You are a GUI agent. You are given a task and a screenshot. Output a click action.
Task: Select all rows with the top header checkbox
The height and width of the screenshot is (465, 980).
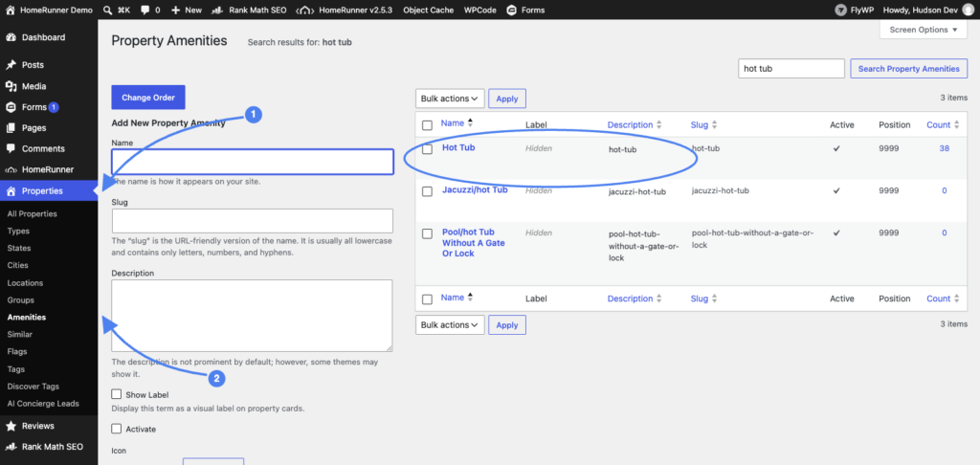pyautogui.click(x=428, y=125)
